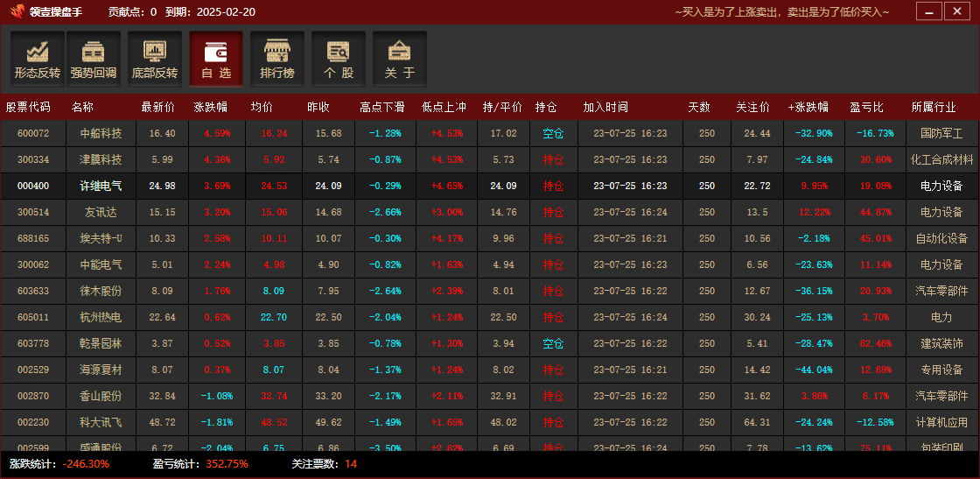
Task: Sort by 所属行业 column header
Action: [934, 107]
